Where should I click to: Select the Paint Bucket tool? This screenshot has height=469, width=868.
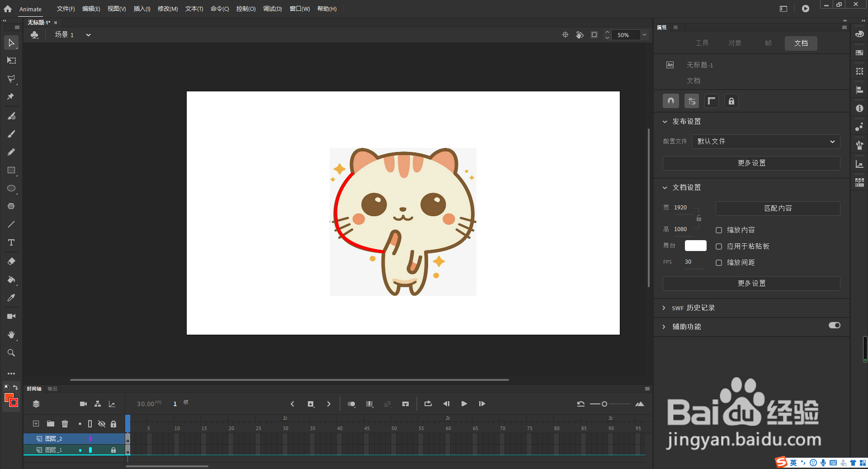(11, 280)
